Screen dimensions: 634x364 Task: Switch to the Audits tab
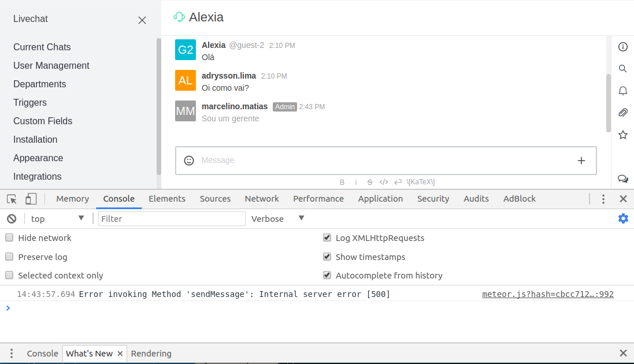476,199
